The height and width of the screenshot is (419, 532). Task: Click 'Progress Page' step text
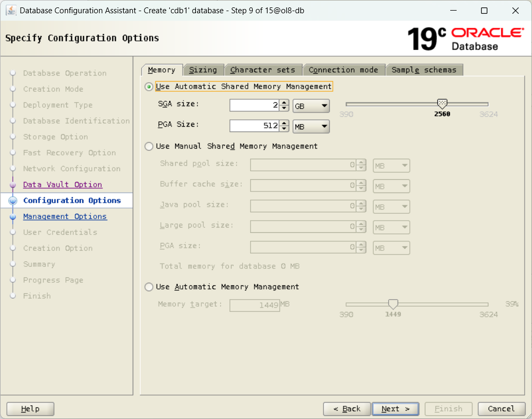coord(53,281)
